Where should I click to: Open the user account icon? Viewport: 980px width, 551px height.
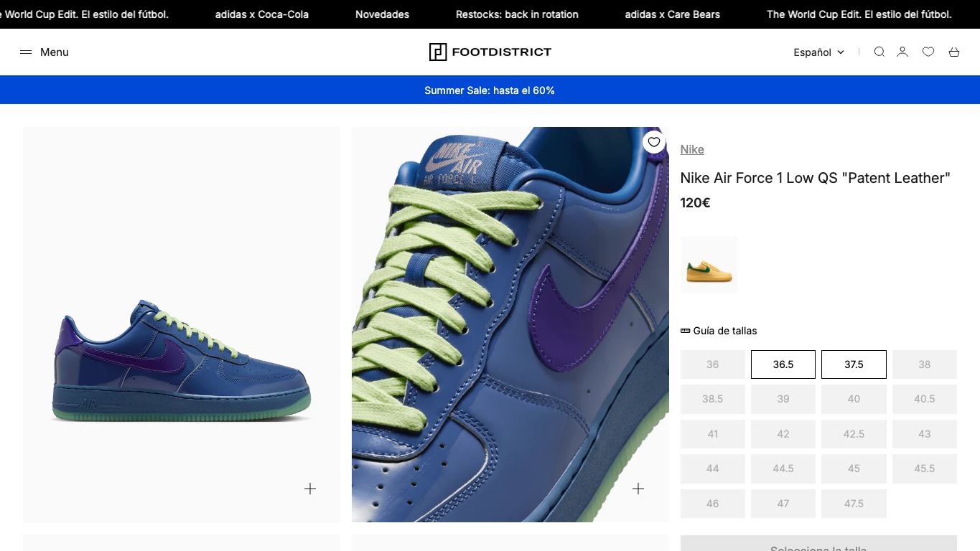(x=902, y=52)
